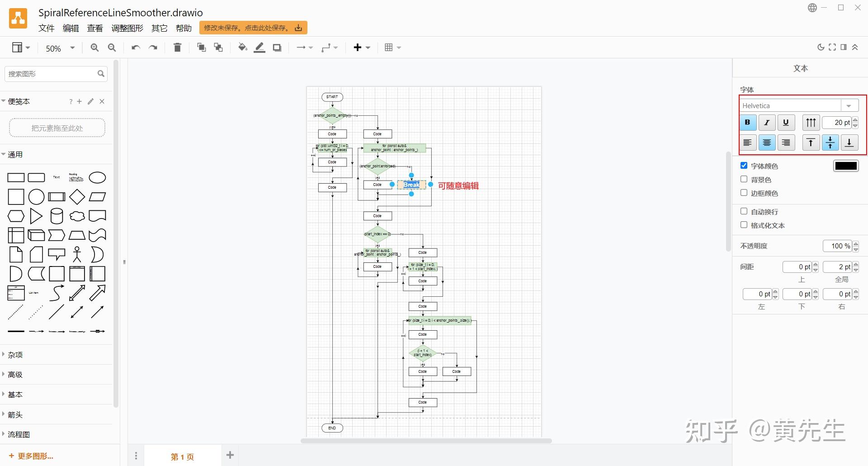Open the connection arrow style dropdown
This screenshot has height=466, width=868.
[x=304, y=48]
